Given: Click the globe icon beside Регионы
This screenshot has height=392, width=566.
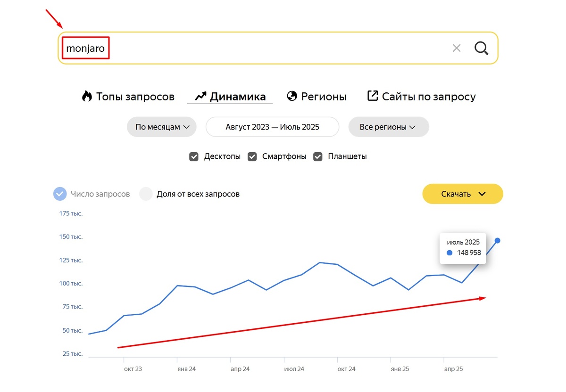Looking at the screenshot, I should pyautogui.click(x=291, y=96).
